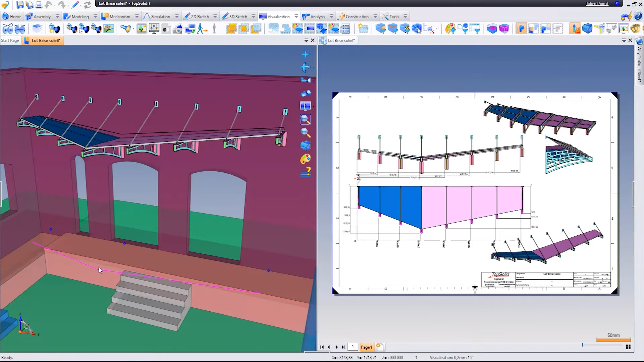Click the page number input field
Screen dimensions: 644x362
click(x=353, y=347)
